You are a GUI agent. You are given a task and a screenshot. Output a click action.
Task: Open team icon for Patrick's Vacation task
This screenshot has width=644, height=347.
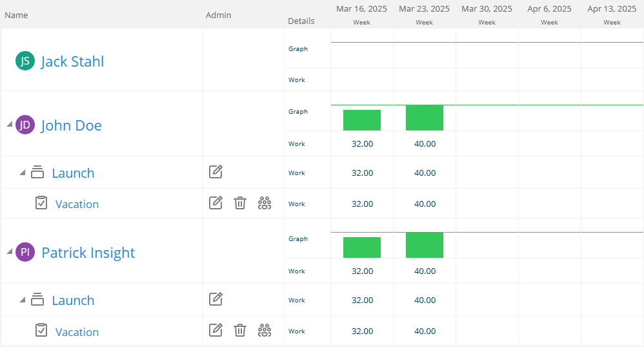[265, 331]
